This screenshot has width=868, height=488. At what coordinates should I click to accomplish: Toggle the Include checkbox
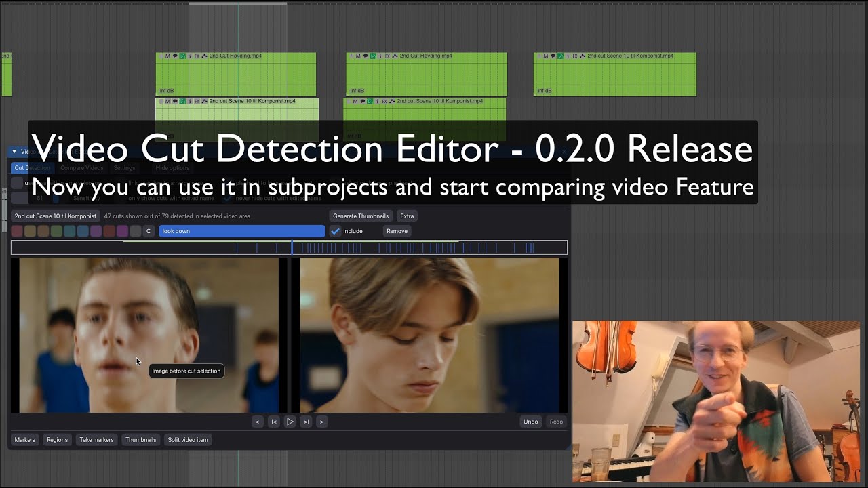click(x=335, y=231)
